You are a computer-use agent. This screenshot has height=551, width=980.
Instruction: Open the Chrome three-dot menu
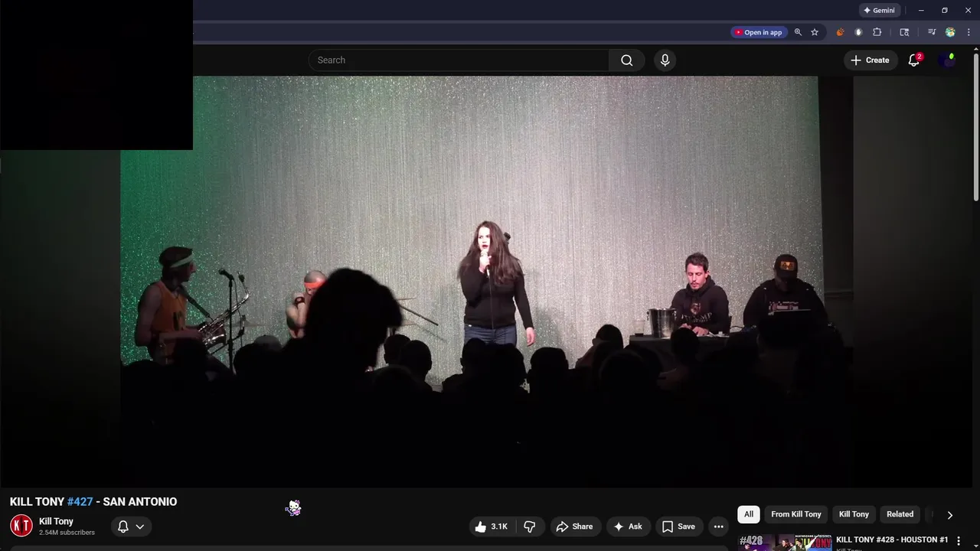(x=969, y=32)
